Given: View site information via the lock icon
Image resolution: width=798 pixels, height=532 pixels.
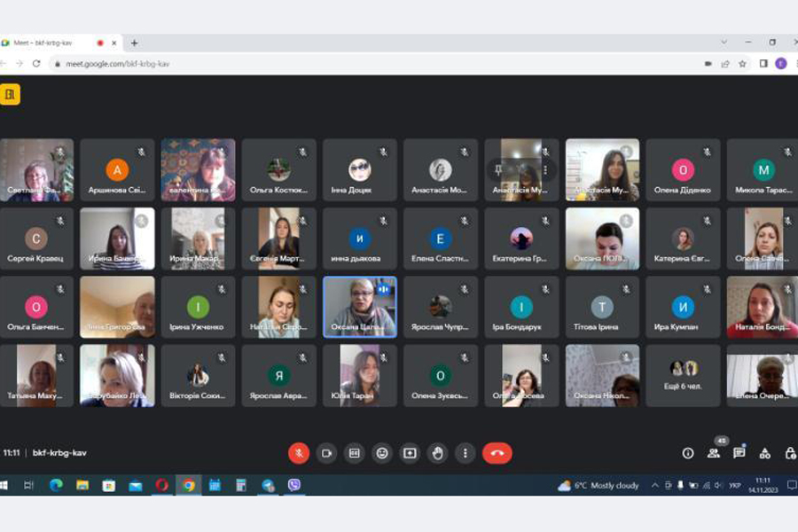Looking at the screenshot, I should point(58,64).
